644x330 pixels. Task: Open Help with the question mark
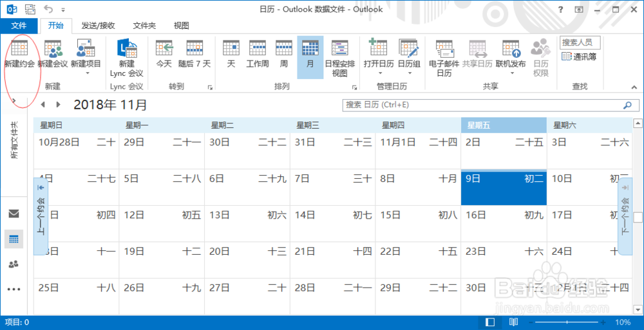pyautogui.click(x=561, y=10)
